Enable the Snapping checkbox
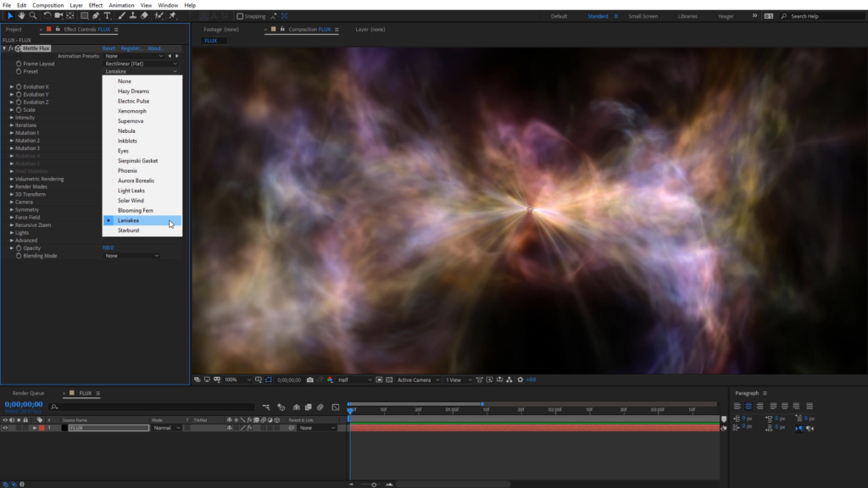The height and width of the screenshot is (488, 868). point(240,16)
